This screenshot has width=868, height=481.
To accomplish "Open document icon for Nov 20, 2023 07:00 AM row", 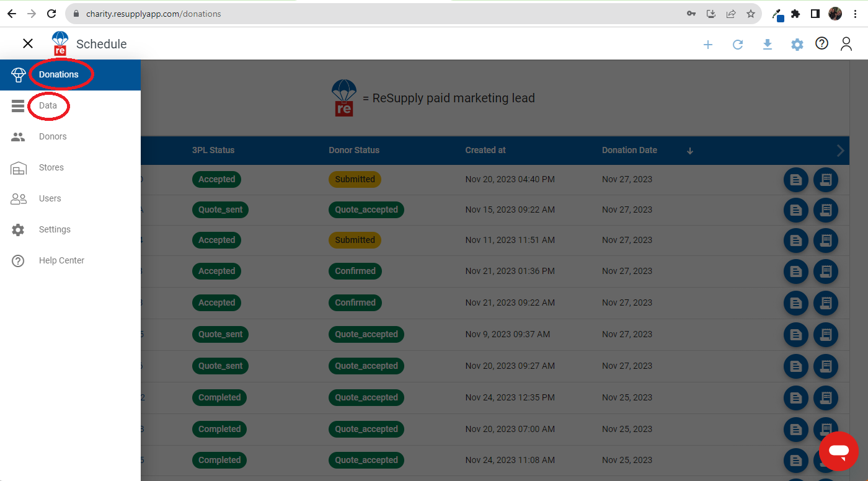I will pyautogui.click(x=796, y=430).
